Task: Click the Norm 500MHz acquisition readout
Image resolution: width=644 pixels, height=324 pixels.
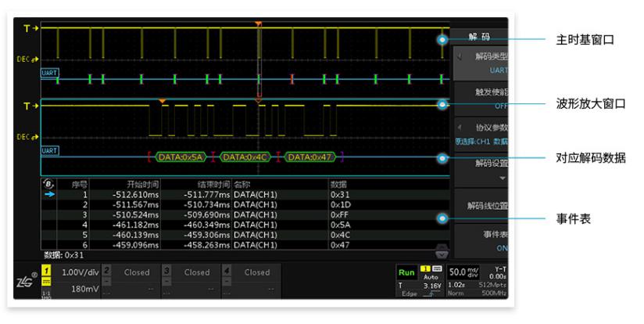Action: point(477,293)
